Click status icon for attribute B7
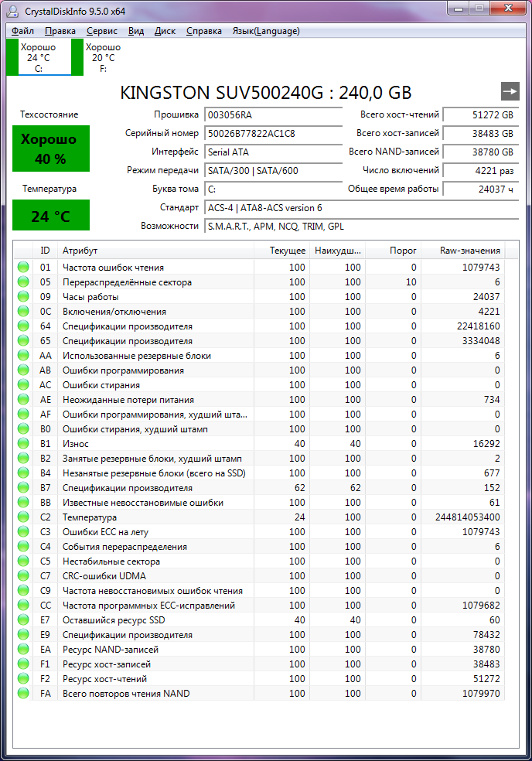 [x=23, y=487]
